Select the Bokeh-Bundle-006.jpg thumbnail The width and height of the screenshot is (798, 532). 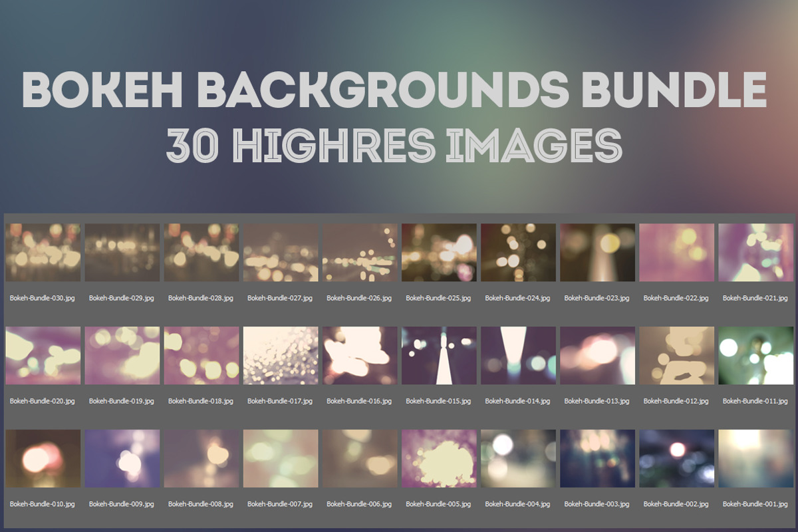[x=360, y=459]
